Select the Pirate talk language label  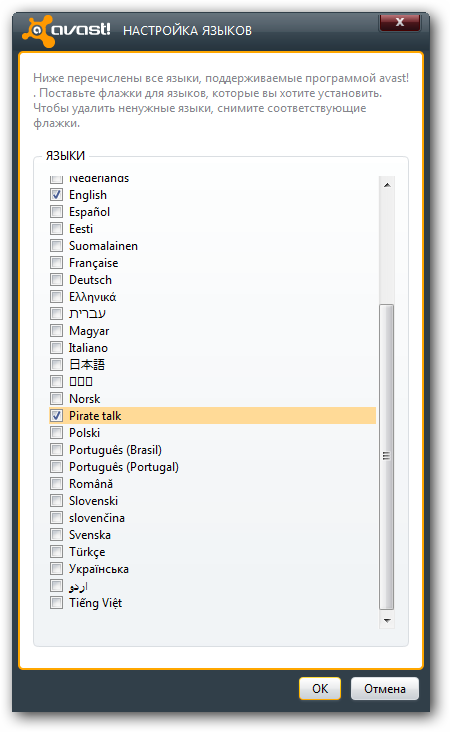95,415
